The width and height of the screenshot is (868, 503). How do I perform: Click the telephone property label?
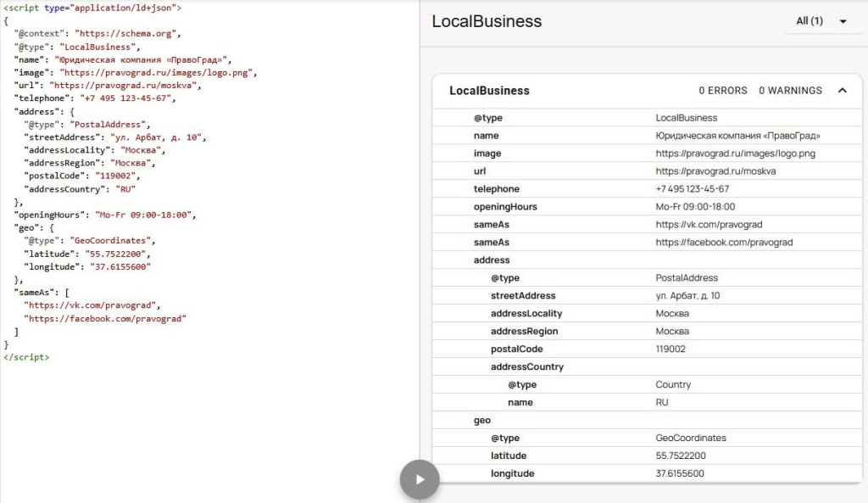497,189
